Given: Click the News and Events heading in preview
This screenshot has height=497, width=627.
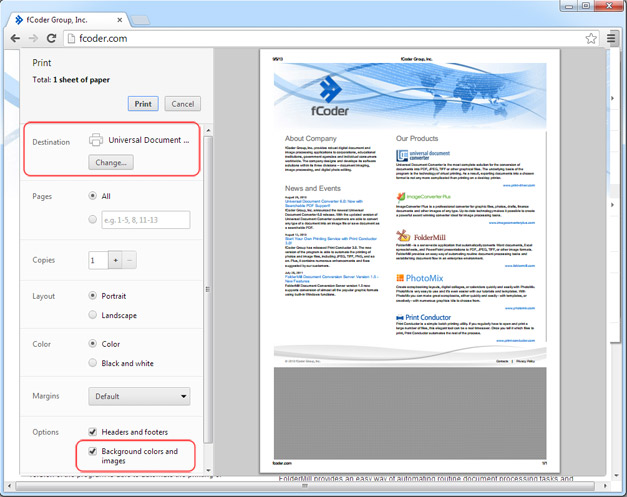Looking at the screenshot, I should coord(313,188).
